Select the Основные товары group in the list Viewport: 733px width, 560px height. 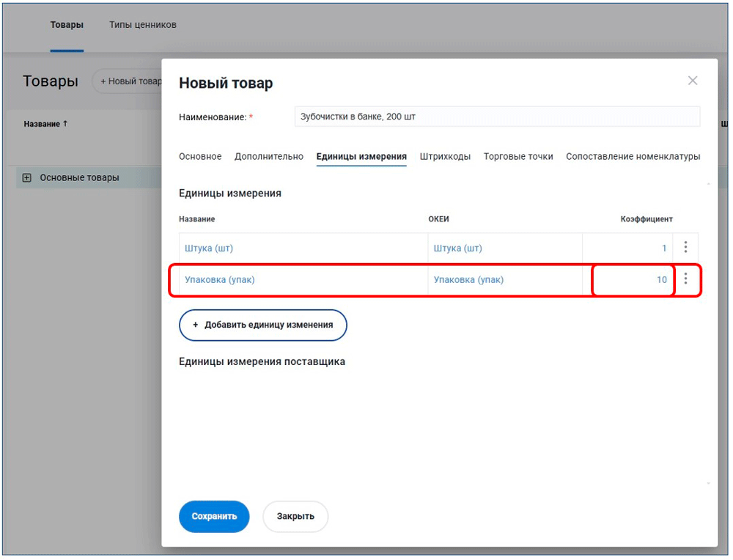(x=79, y=177)
